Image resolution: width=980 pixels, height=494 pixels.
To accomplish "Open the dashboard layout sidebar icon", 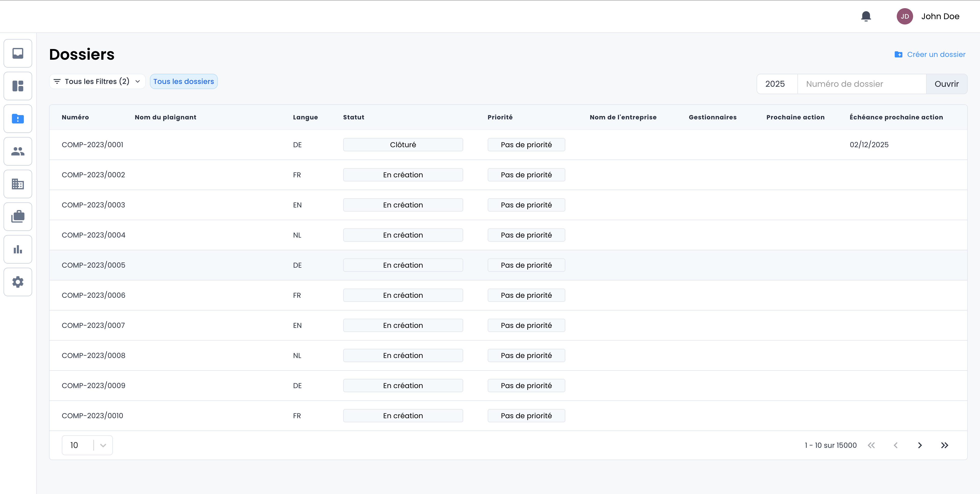I will click(18, 86).
